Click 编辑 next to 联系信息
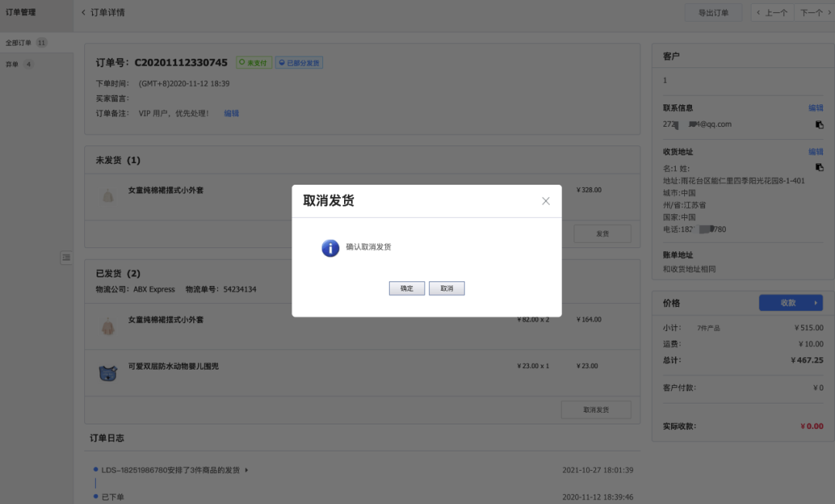The width and height of the screenshot is (835, 504). tap(817, 107)
